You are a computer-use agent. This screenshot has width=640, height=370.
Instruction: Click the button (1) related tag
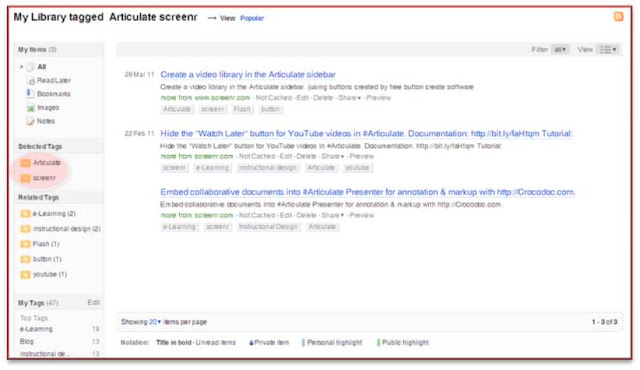(47, 259)
